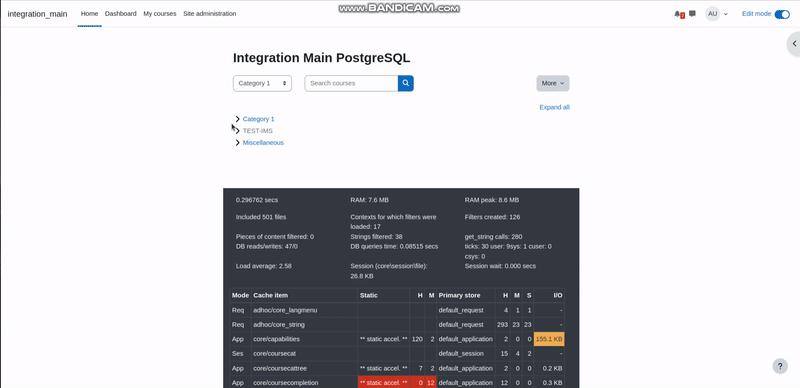The image size is (800, 388).
Task: Go to the My courses tab
Action: tap(160, 14)
